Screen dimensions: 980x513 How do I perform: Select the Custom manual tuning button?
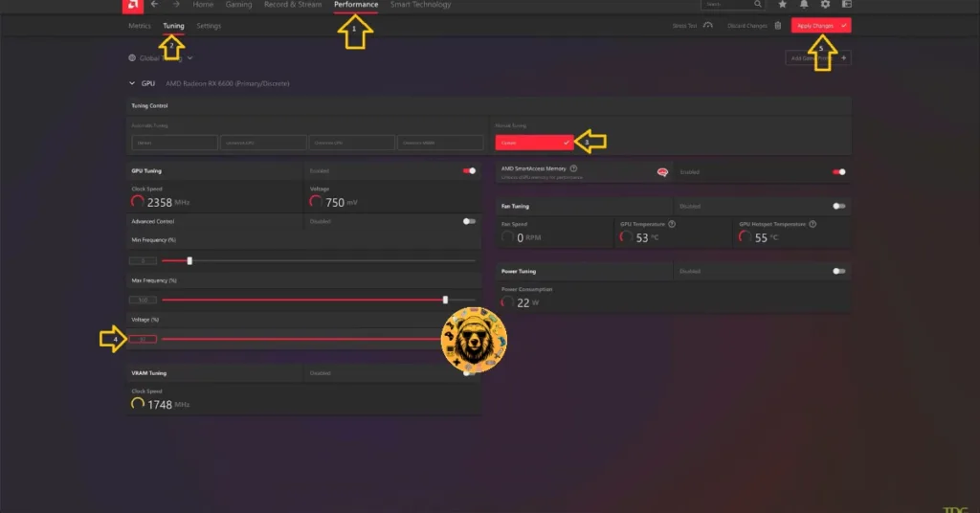534,143
